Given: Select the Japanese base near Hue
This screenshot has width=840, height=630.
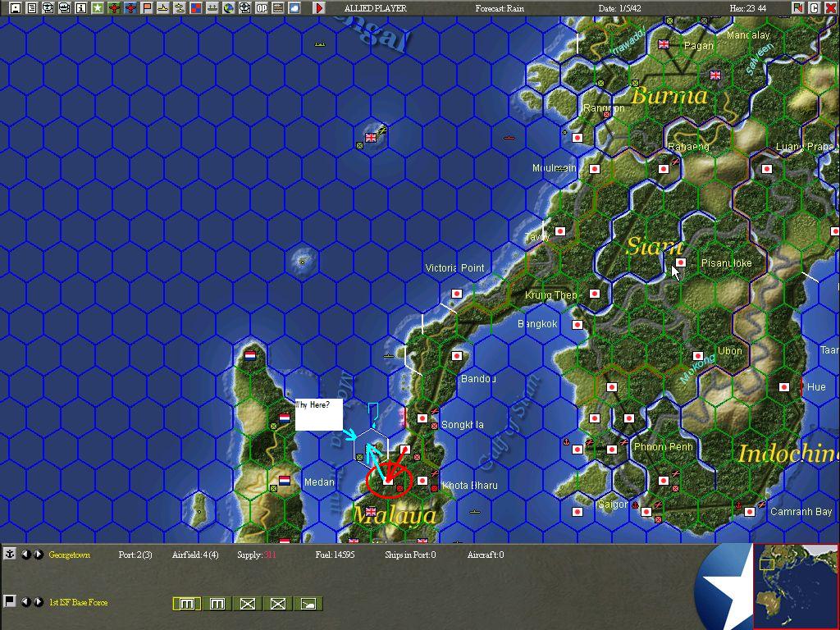Looking at the screenshot, I should tap(784, 387).
